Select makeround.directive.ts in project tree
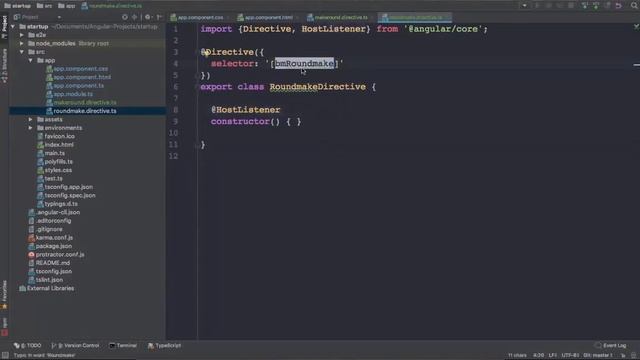 point(85,102)
